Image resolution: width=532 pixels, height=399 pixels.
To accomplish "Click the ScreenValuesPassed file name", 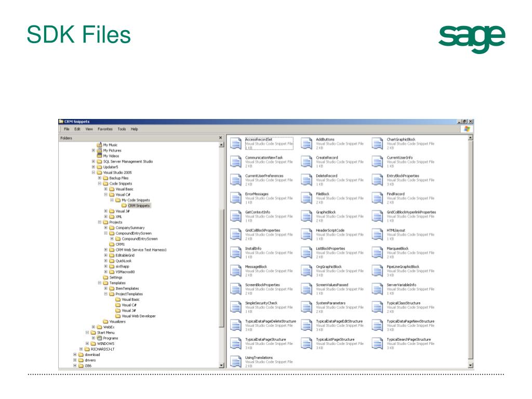I will pyautogui.click(x=332, y=285).
